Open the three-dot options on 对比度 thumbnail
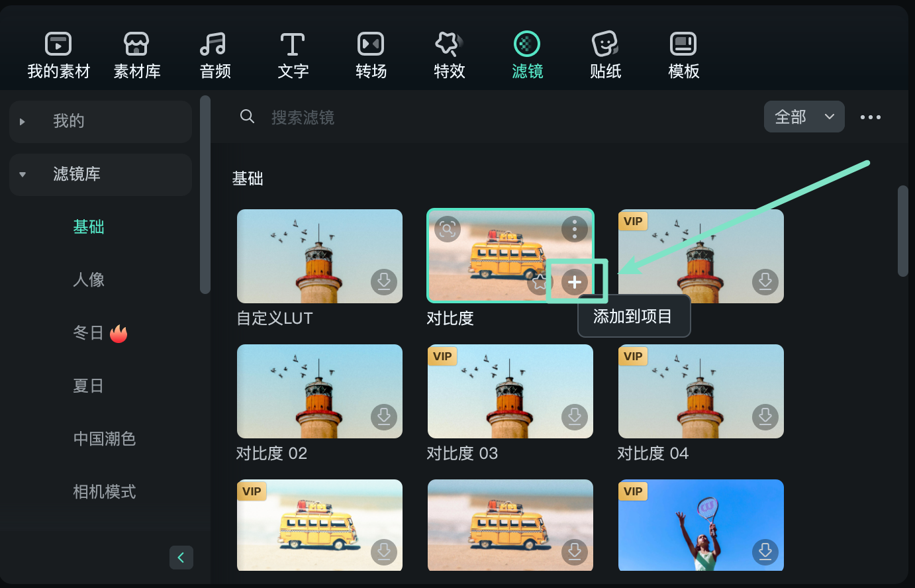915x588 pixels. (574, 228)
